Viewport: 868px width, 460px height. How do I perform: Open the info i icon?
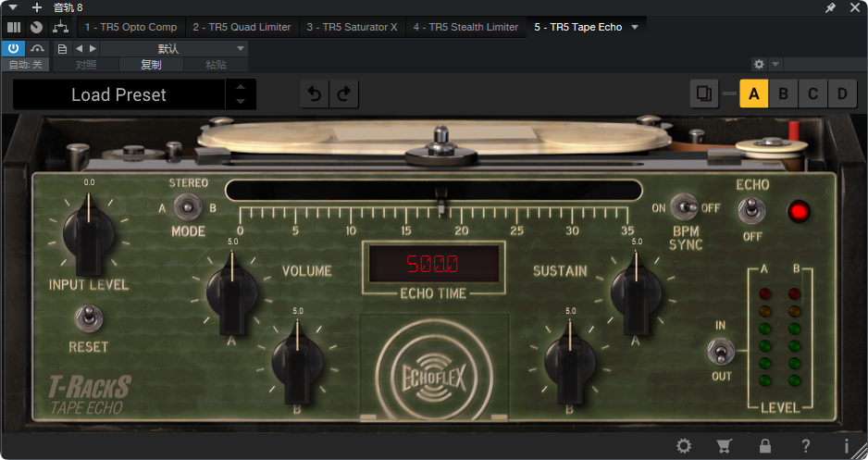click(x=847, y=445)
